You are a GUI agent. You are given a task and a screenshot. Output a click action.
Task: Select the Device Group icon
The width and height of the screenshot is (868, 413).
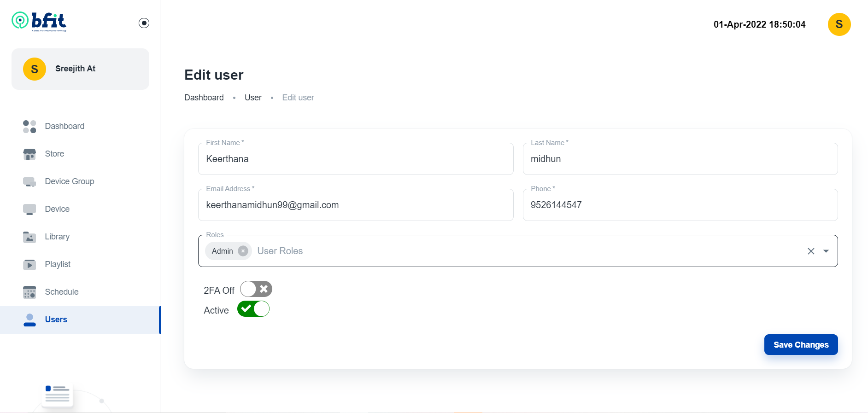29,181
